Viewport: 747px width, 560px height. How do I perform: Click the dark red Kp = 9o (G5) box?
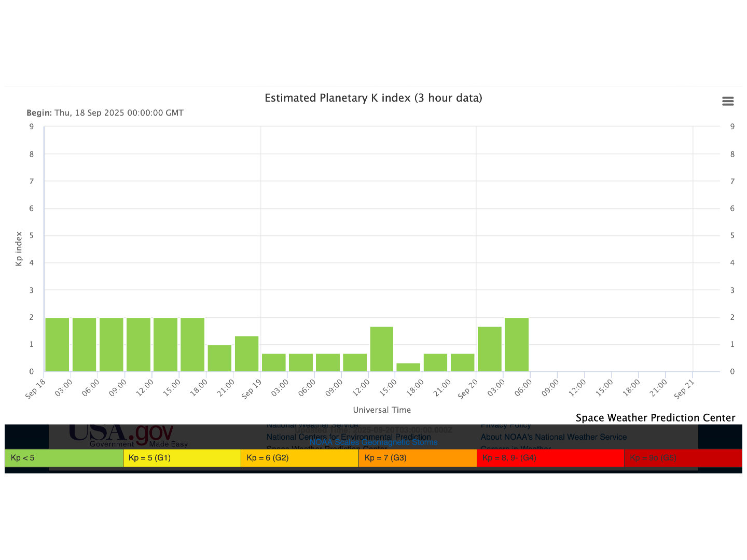pos(683,458)
